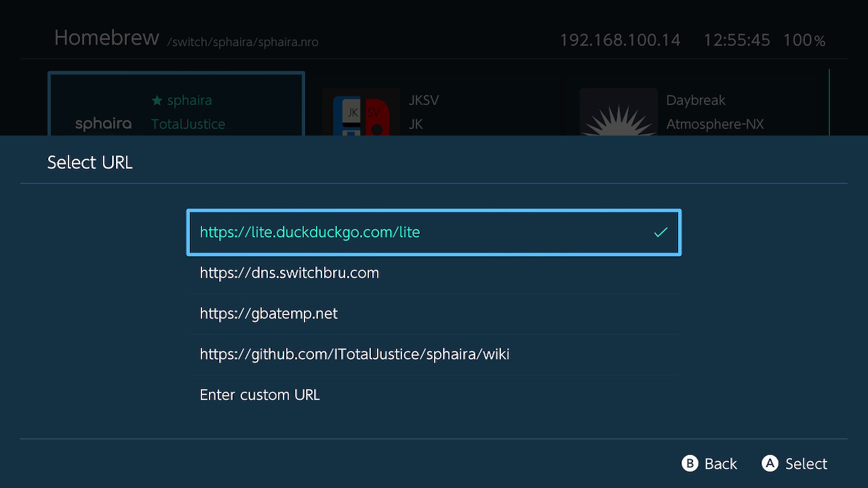
Task: Click the Select label
Action: [806, 464]
